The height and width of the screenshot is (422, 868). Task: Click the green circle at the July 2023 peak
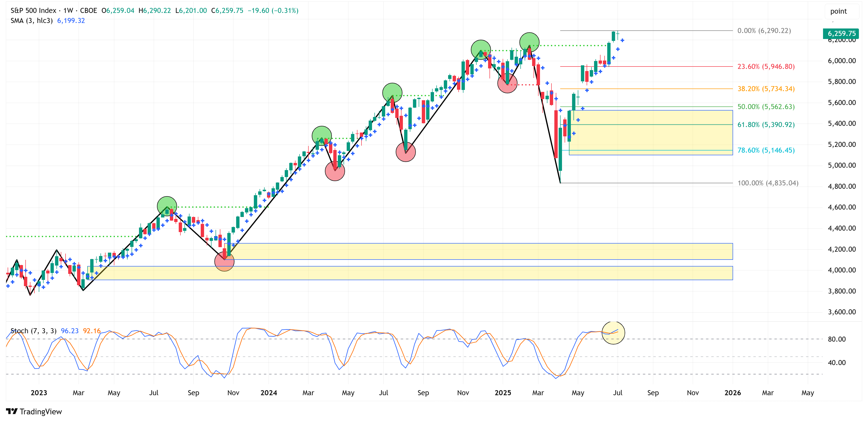click(x=167, y=206)
